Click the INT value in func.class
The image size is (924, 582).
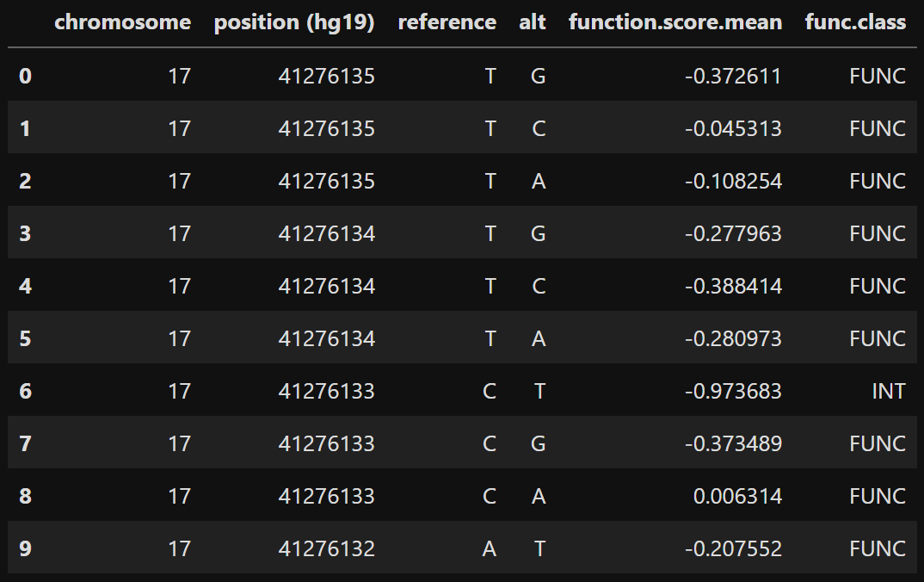[x=889, y=391]
